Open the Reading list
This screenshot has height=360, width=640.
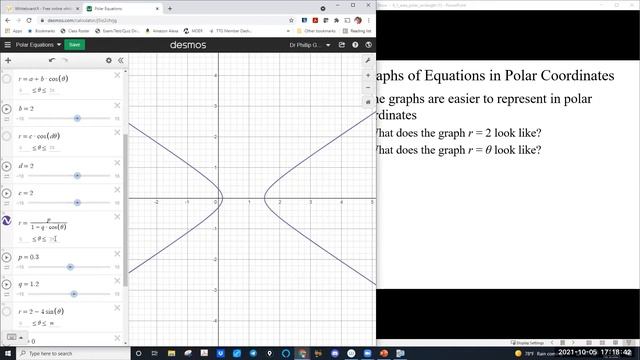pos(357,31)
